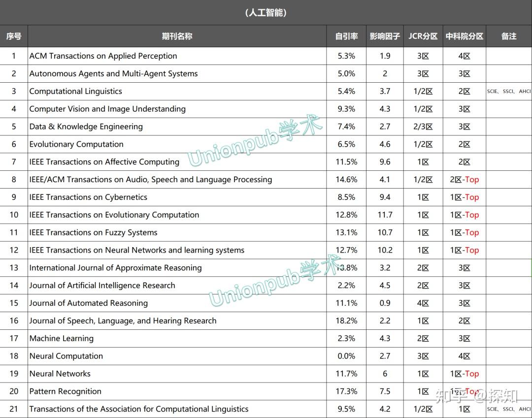
Task: Click the Journal of Automated Reasoning 4区 JCR cell
Action: click(x=423, y=303)
